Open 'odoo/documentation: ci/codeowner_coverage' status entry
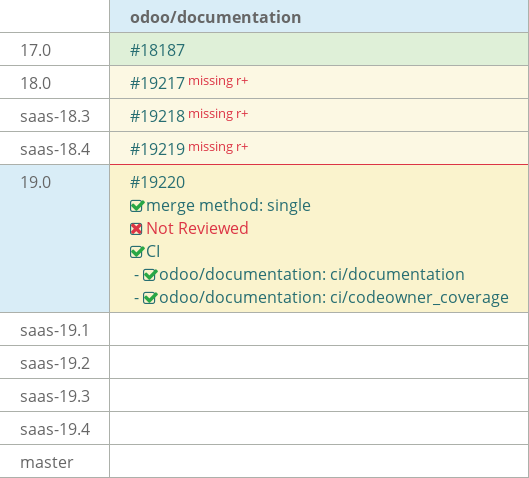This screenshot has width=529, height=478. pos(334,298)
